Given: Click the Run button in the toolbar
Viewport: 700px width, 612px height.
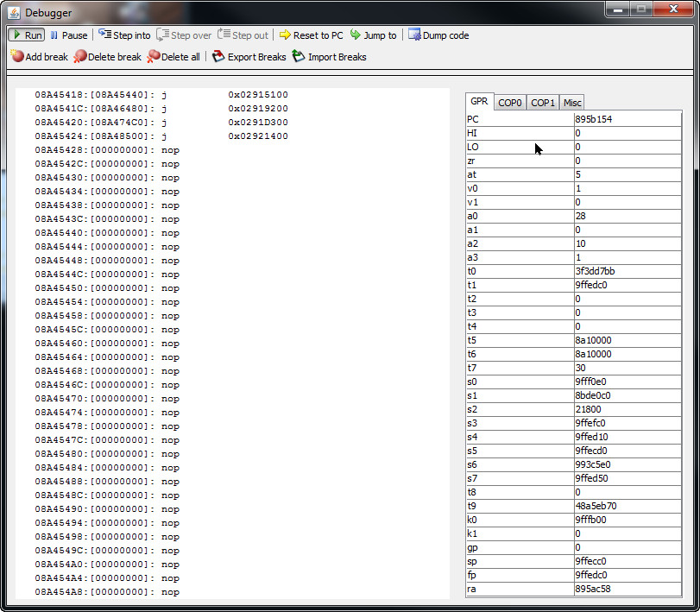Looking at the screenshot, I should click(26, 35).
